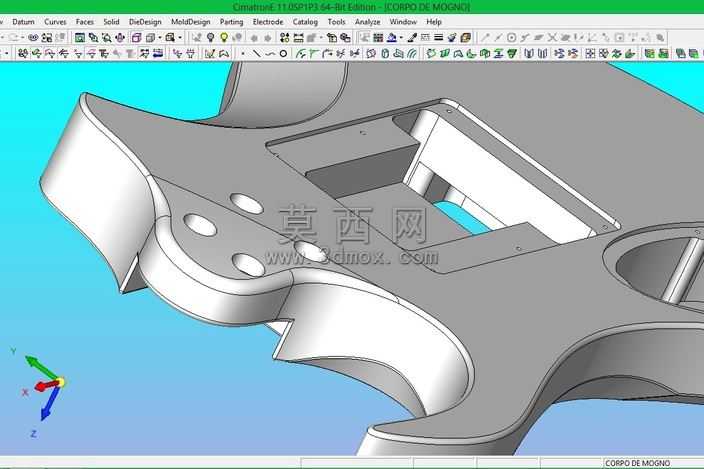
Task: Open the MoldDesign menu
Action: click(x=190, y=22)
